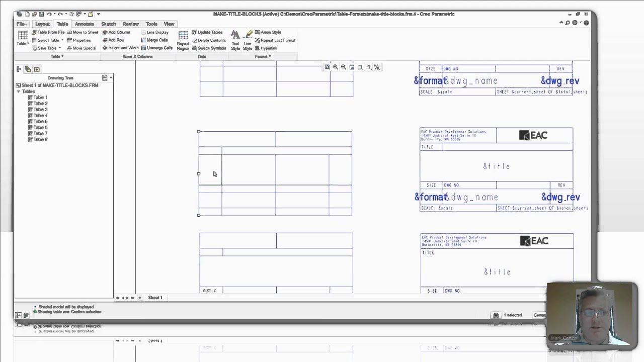
Task: Click Move to Sheet
Action: point(82,32)
